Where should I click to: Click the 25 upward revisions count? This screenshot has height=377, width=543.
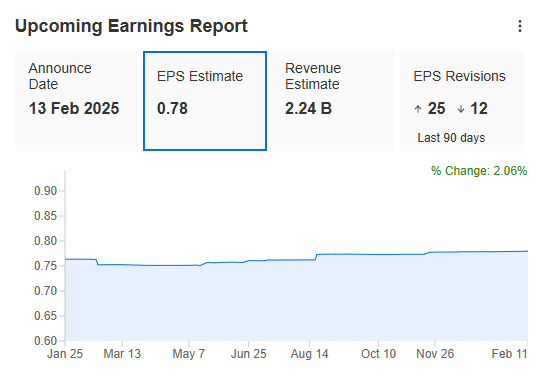436,108
